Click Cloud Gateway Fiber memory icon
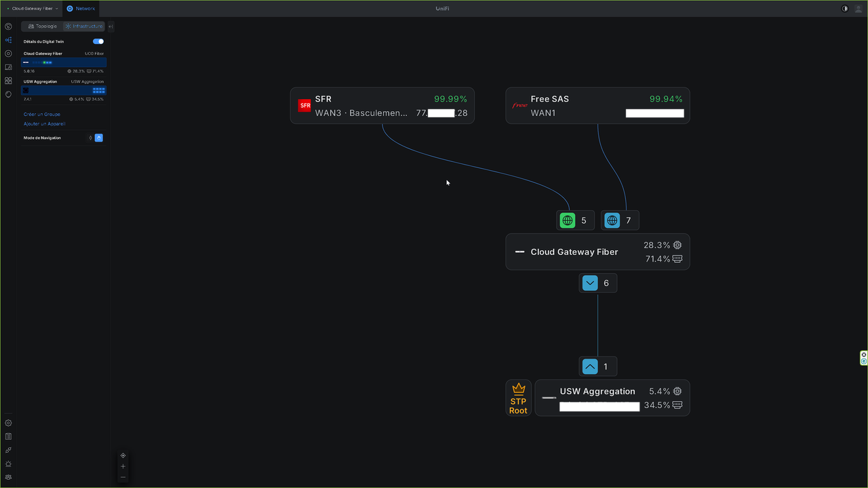868x488 pixels. (677, 259)
